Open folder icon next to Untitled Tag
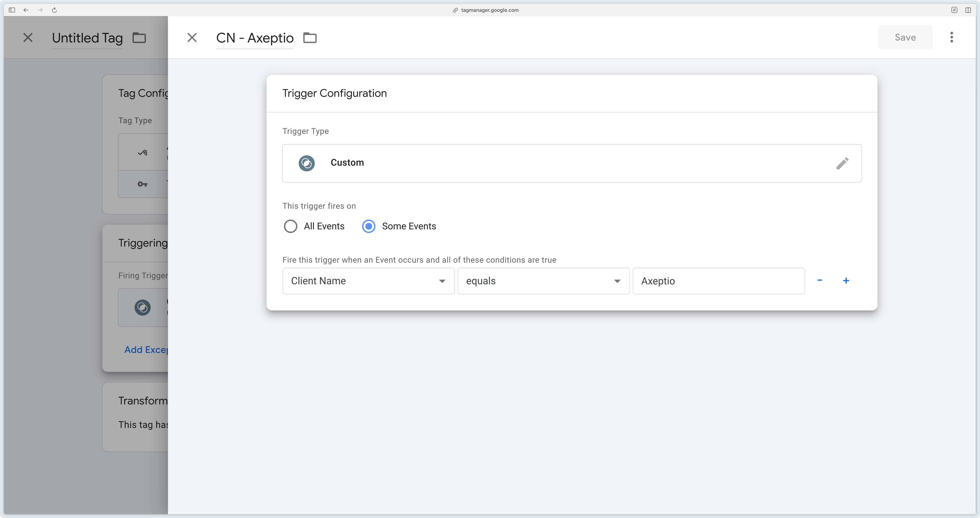This screenshot has height=518, width=980. coord(139,38)
